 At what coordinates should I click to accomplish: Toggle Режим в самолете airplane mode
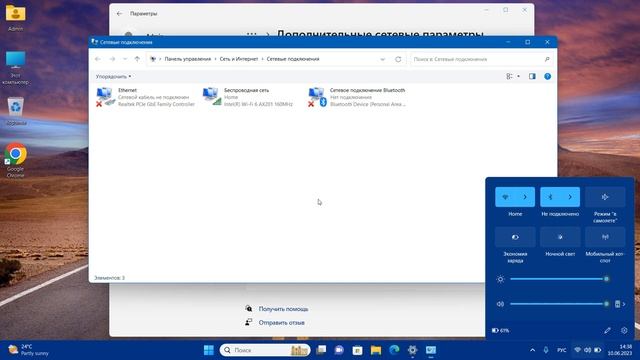click(605, 197)
